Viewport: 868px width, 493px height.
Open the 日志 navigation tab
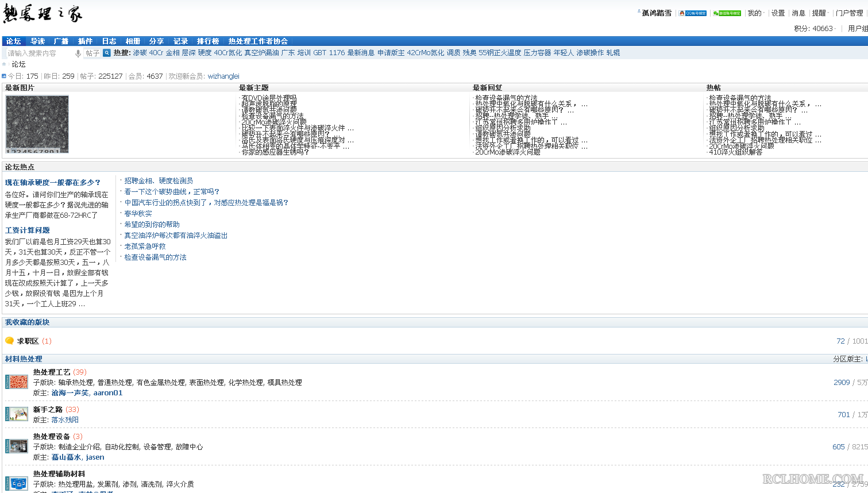109,41
